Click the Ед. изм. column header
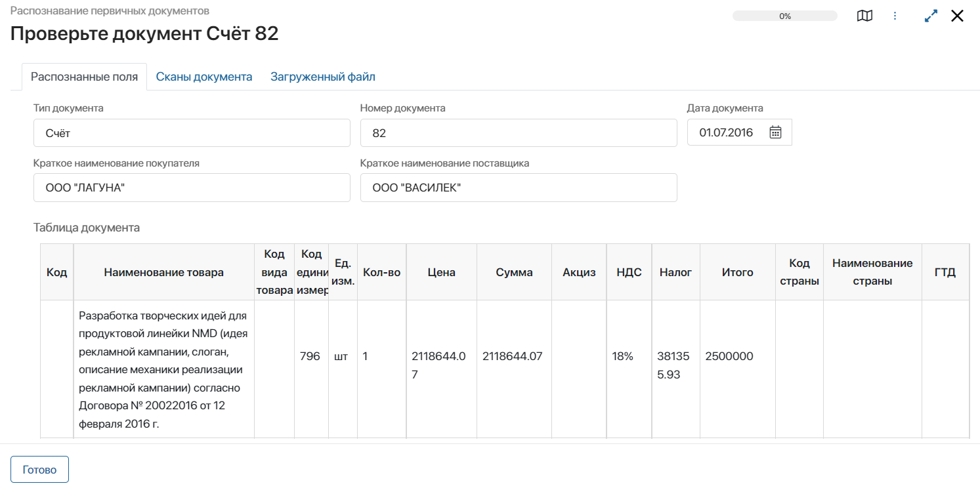The image size is (980, 488). click(x=343, y=272)
